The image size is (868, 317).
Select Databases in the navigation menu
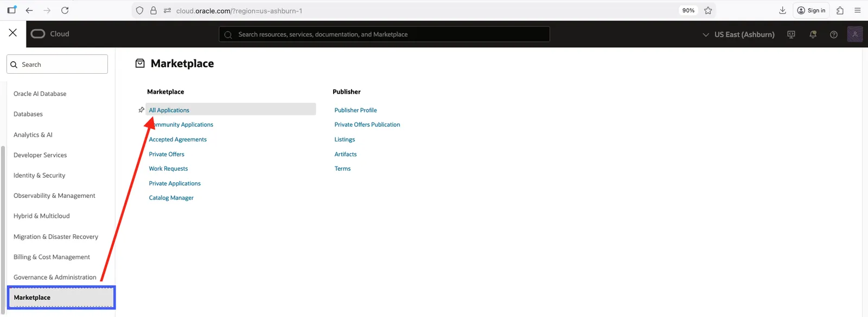pos(28,114)
